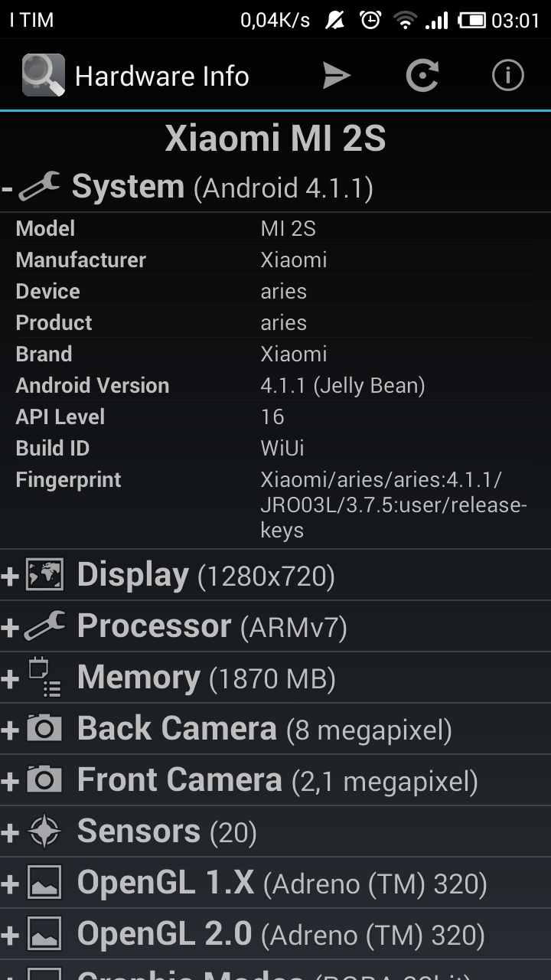Tap the send/share arrow icon
Image resolution: width=551 pixels, height=980 pixels.
point(336,76)
